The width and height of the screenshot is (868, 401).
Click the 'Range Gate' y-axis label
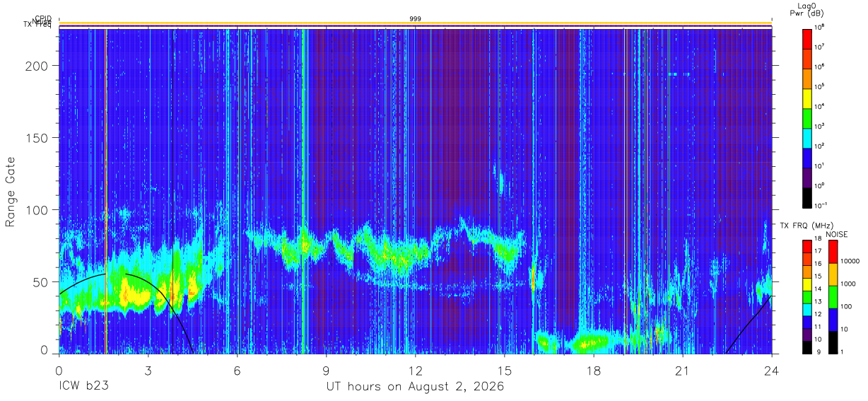tap(11, 192)
